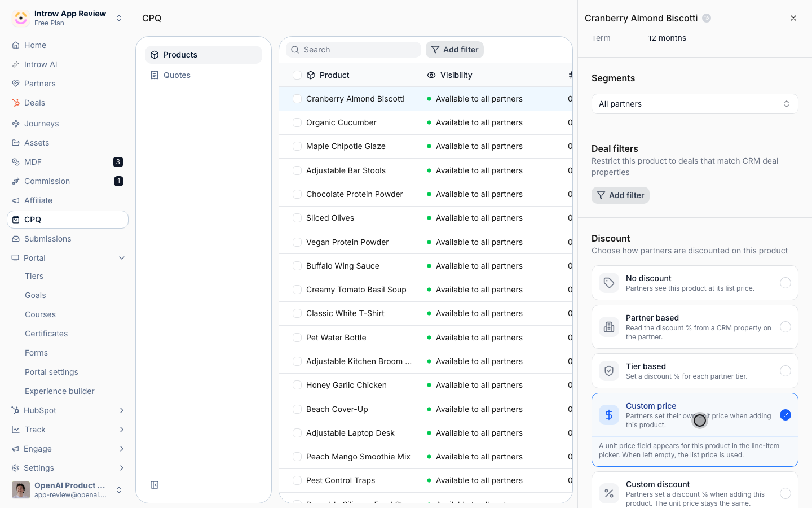The width and height of the screenshot is (812, 508).
Task: Open the Certificates link in sidebar
Action: coord(46,334)
